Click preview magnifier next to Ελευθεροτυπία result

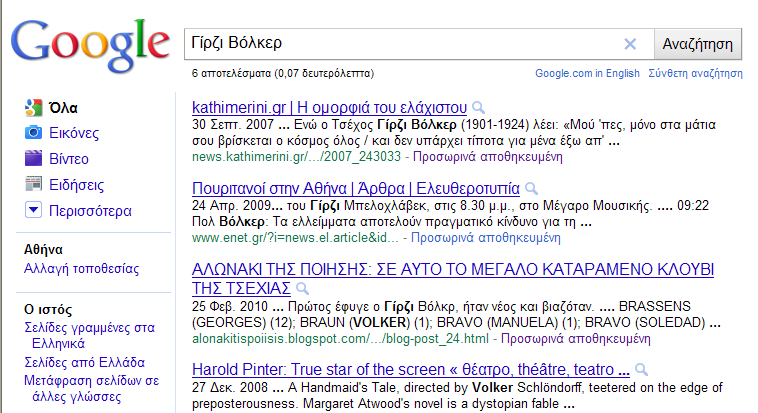pos(531,189)
